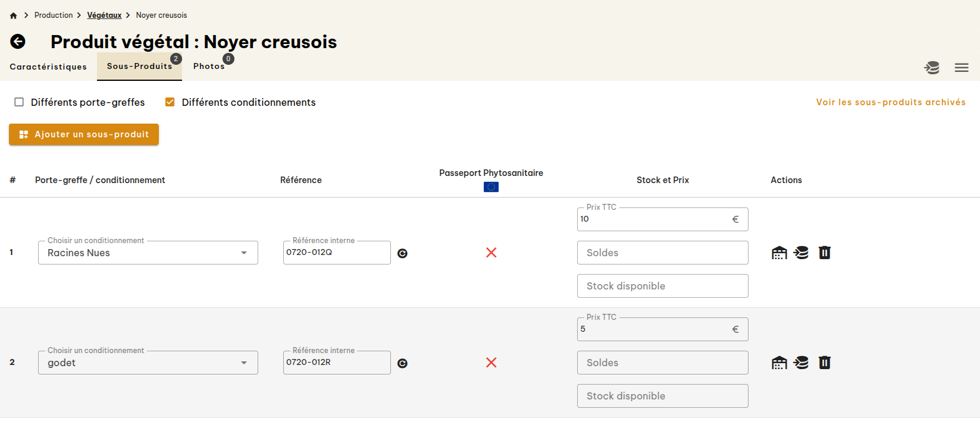Screen dimensions: 980x425
Task: Click the red X phytosanitary passport icon on row 2
Action: click(x=491, y=362)
